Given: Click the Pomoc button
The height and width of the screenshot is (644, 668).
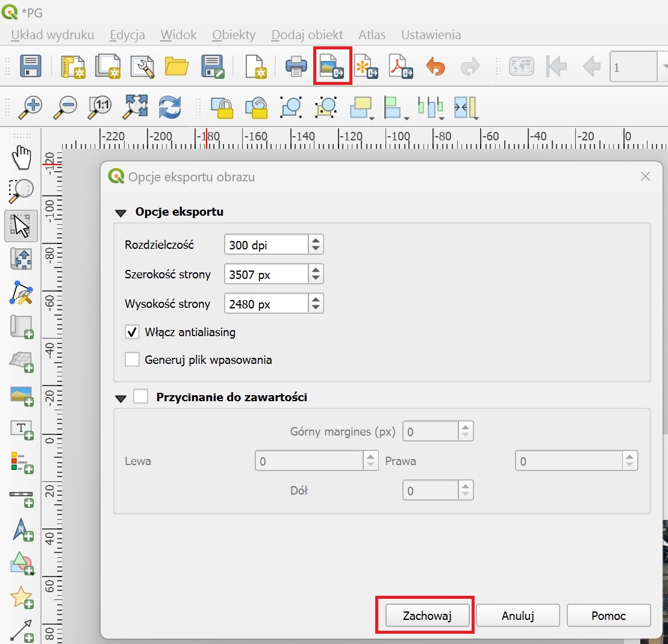Looking at the screenshot, I should point(608,616).
